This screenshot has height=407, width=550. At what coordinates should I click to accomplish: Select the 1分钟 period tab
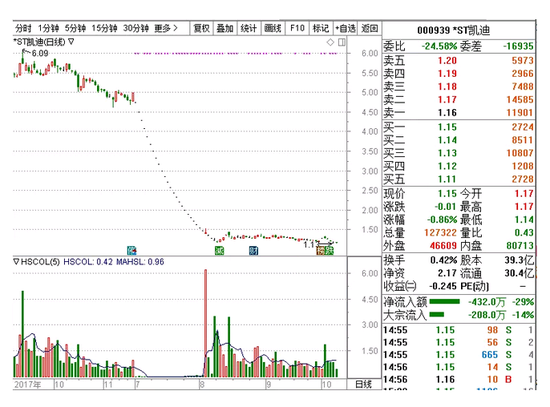(48, 28)
